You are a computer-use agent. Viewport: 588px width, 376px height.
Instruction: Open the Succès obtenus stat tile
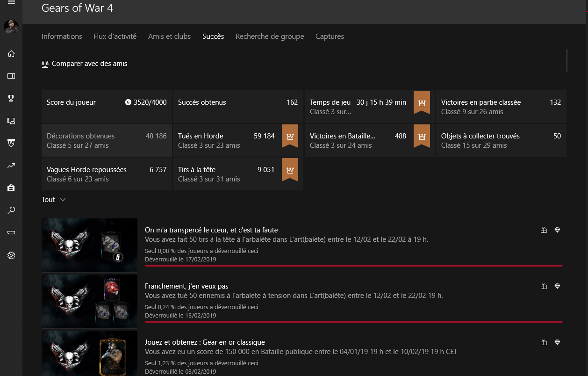coord(238,107)
